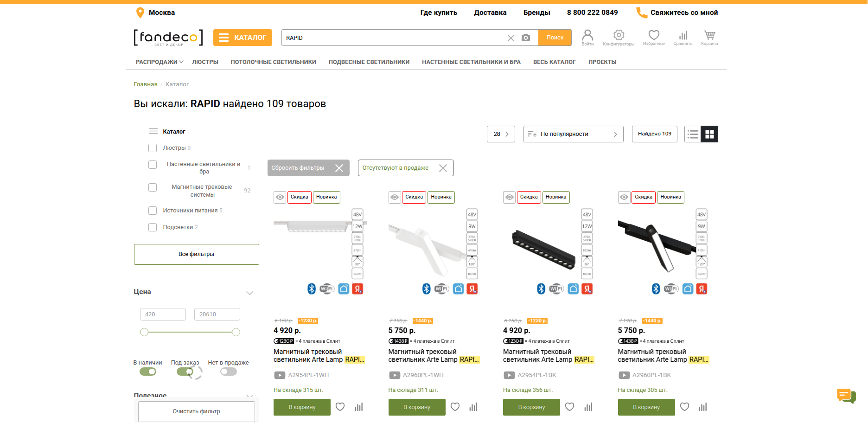Screen dimensions: 868x423
Task: Open Потолочные светильники menu item
Action: (274, 62)
